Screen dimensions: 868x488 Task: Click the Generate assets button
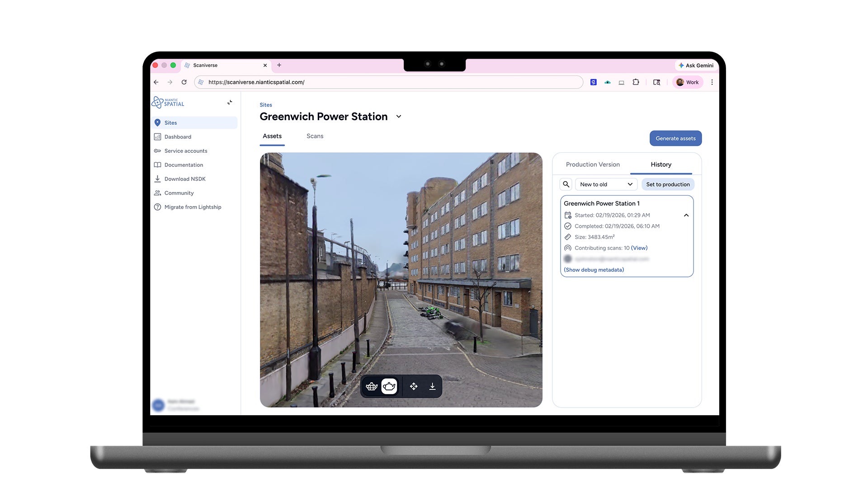[675, 138]
